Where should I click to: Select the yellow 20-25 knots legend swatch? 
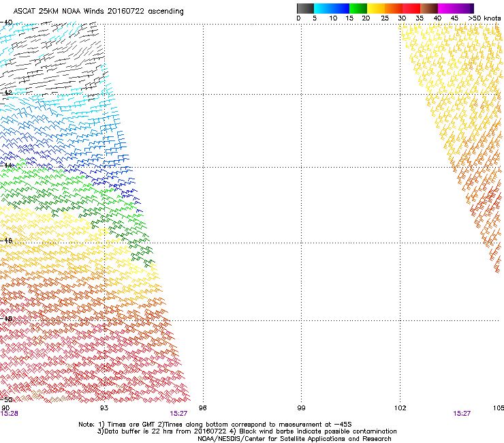(376, 8)
